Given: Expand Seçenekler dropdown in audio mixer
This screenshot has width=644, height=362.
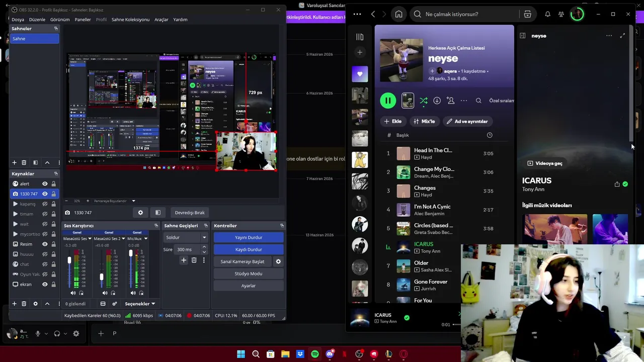Looking at the screenshot, I should click(140, 304).
